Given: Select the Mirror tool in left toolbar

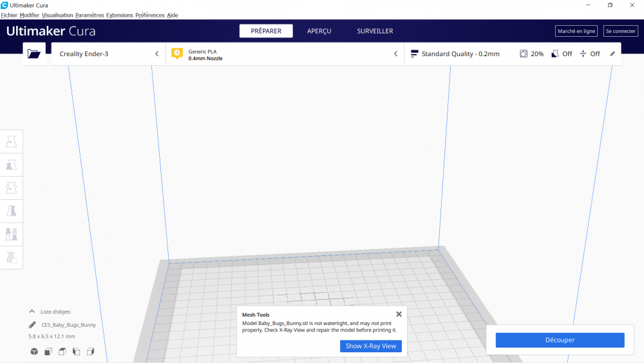Looking at the screenshot, I should [x=12, y=211].
